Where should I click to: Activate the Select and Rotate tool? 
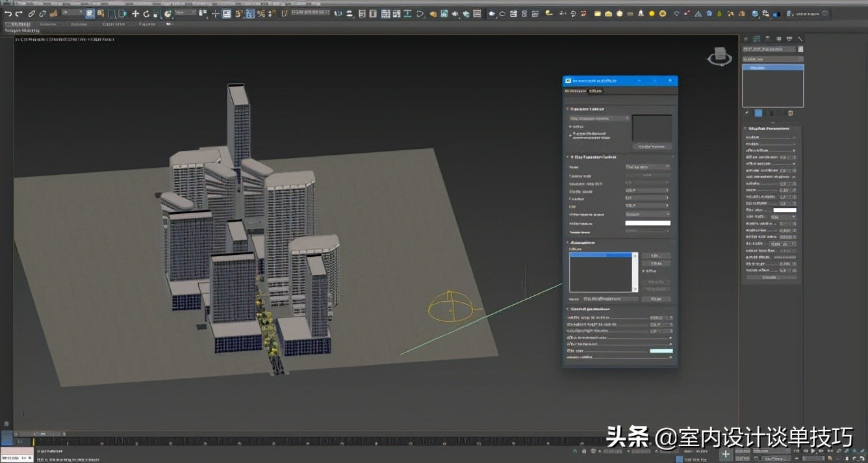tap(146, 14)
